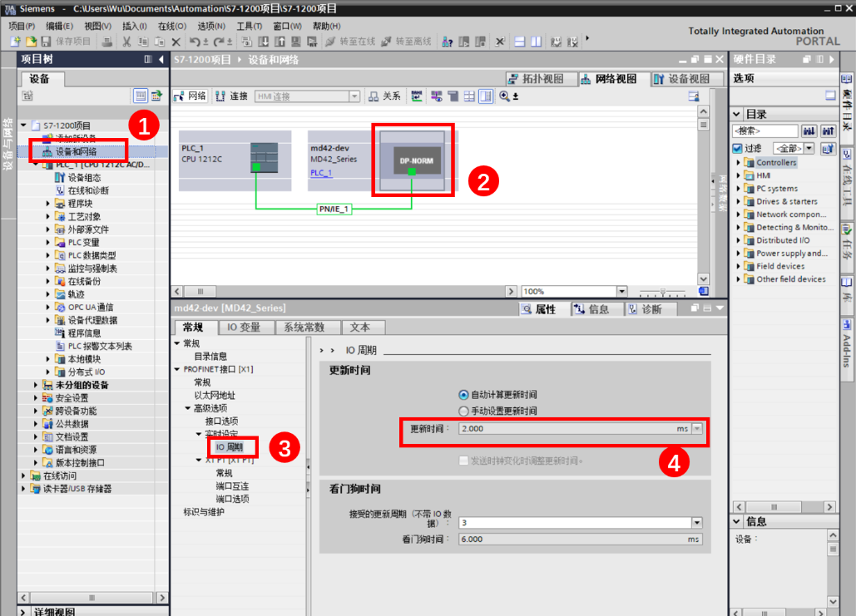Click the PLC_1 link under md42-dev
Screen dimensions: 856x616
[x=321, y=173]
